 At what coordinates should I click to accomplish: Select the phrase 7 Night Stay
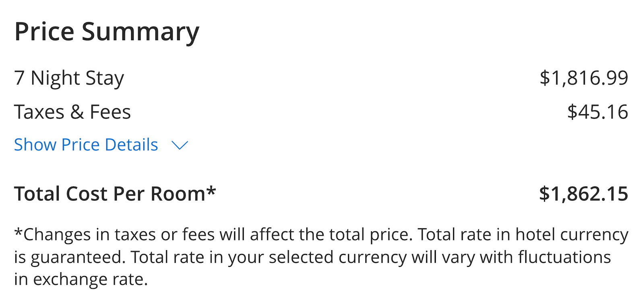coord(68,78)
